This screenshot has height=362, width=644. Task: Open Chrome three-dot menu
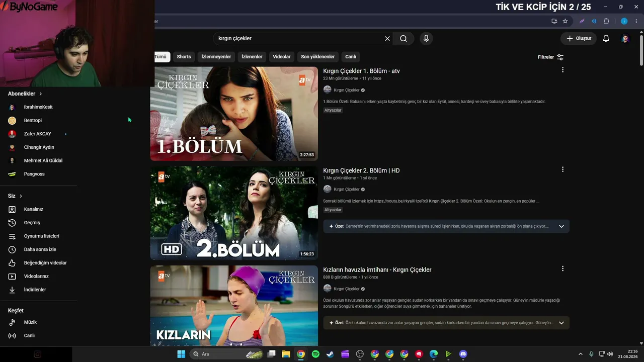click(636, 21)
